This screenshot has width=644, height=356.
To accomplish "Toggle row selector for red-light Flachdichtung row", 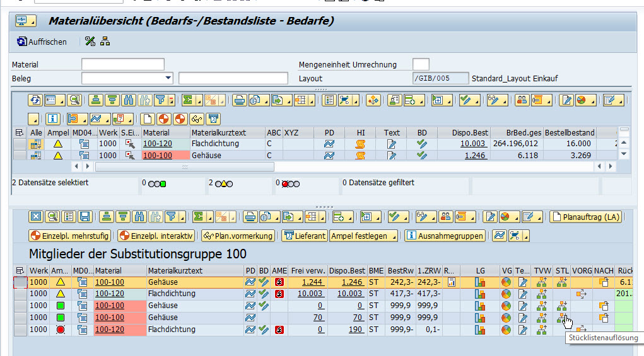I will pos(21,330).
